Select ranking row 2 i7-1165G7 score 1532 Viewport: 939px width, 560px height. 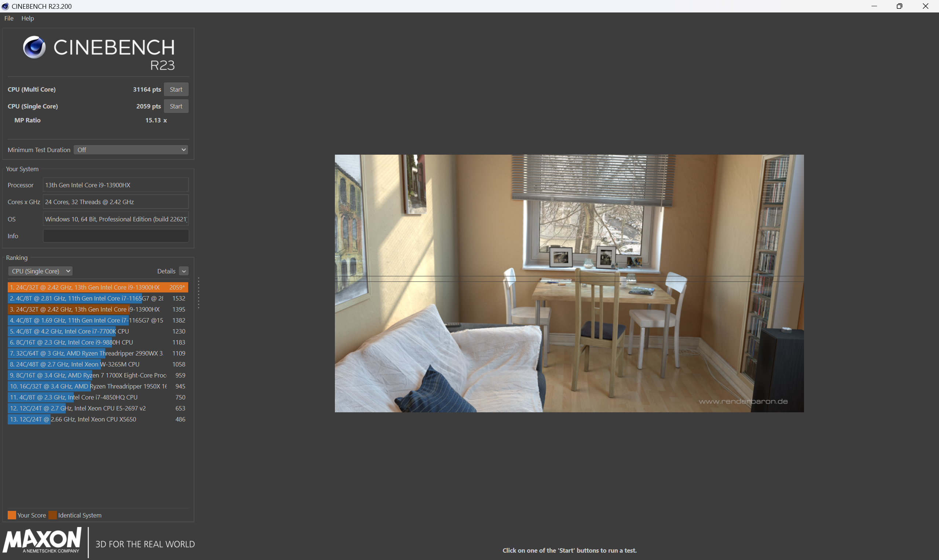tap(98, 298)
